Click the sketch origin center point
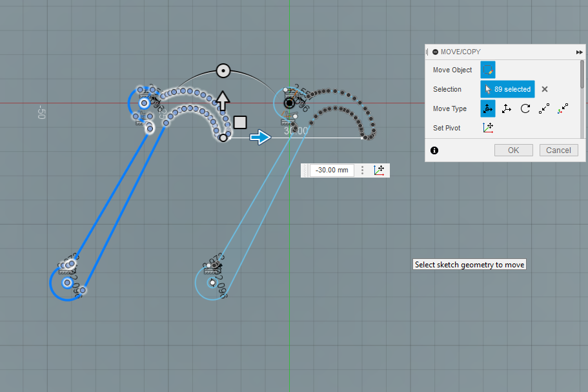588x392 pixels. pos(289,103)
